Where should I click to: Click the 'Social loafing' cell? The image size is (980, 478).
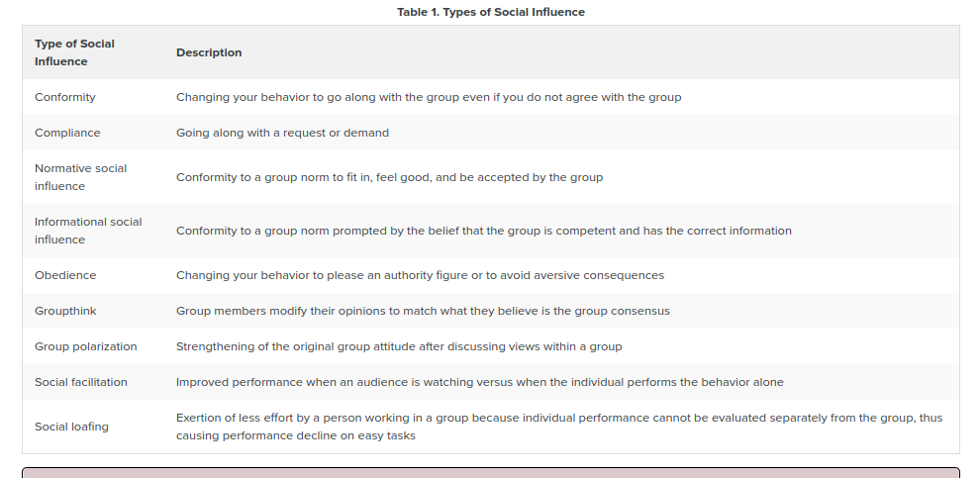tap(71, 427)
